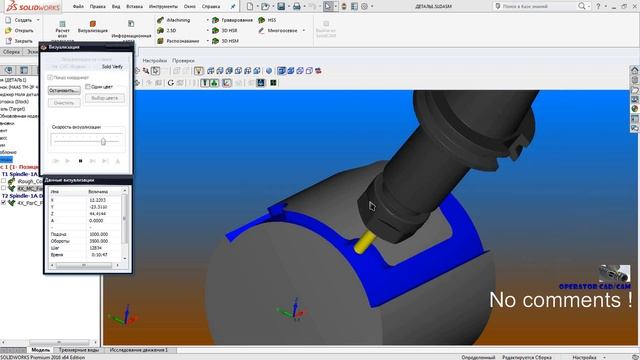This screenshot has width=640, height=360.
Task: Click the Print icon in title bar
Action: point(297,6)
